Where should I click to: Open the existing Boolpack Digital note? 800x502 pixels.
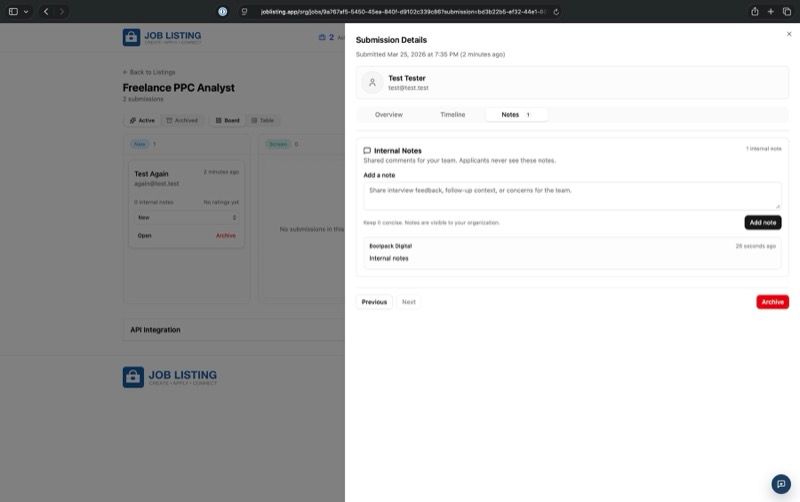tap(572, 253)
